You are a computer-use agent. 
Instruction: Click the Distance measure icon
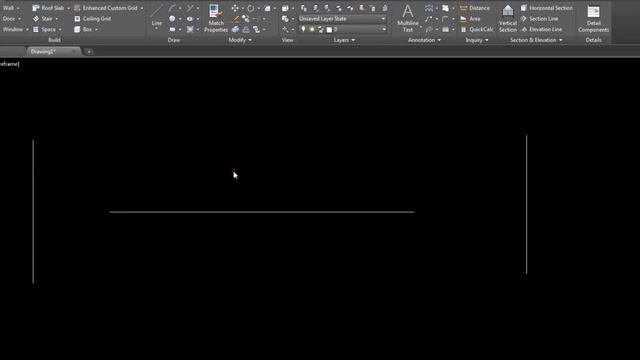pos(463,8)
